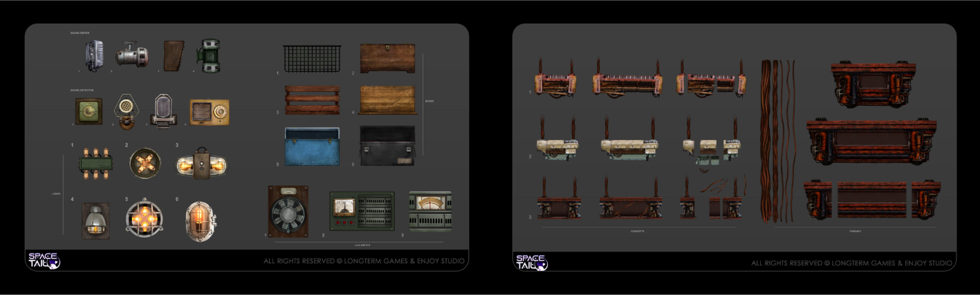Select the tan radio box with dial
The height and width of the screenshot is (295, 980).
(x=210, y=113)
